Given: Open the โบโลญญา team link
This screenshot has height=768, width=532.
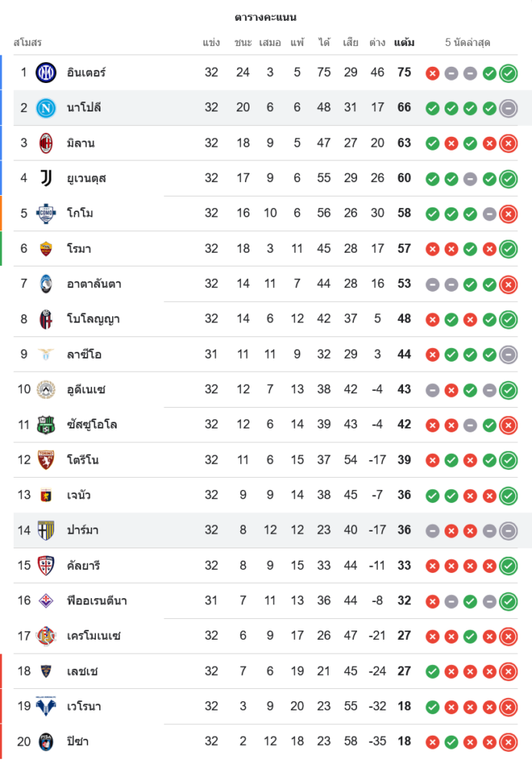Looking at the screenshot, I should [93, 319].
